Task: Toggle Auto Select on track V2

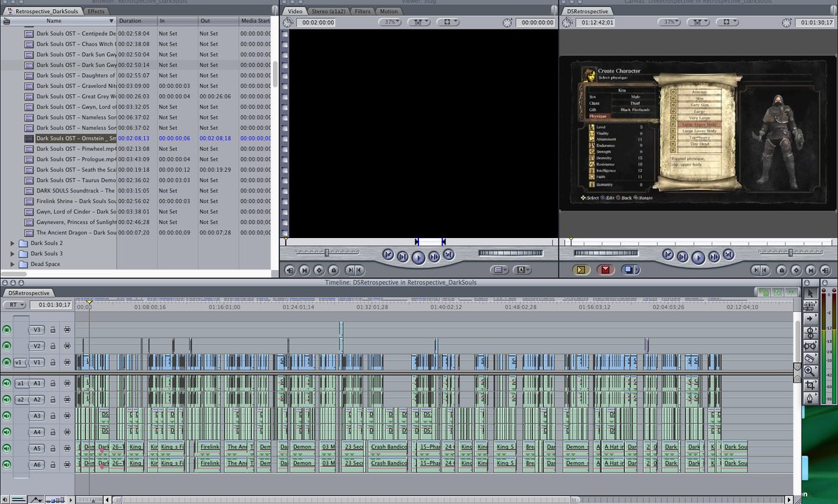Action: point(67,346)
